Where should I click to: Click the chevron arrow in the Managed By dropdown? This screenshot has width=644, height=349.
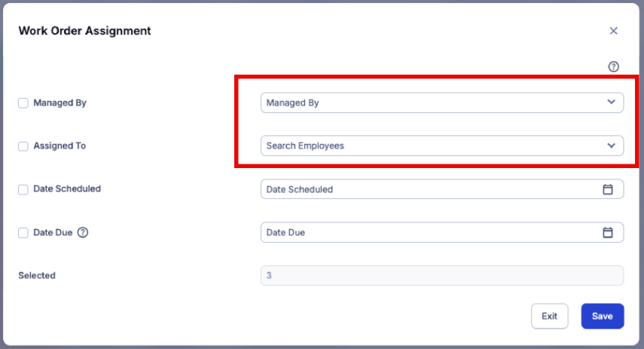(611, 102)
